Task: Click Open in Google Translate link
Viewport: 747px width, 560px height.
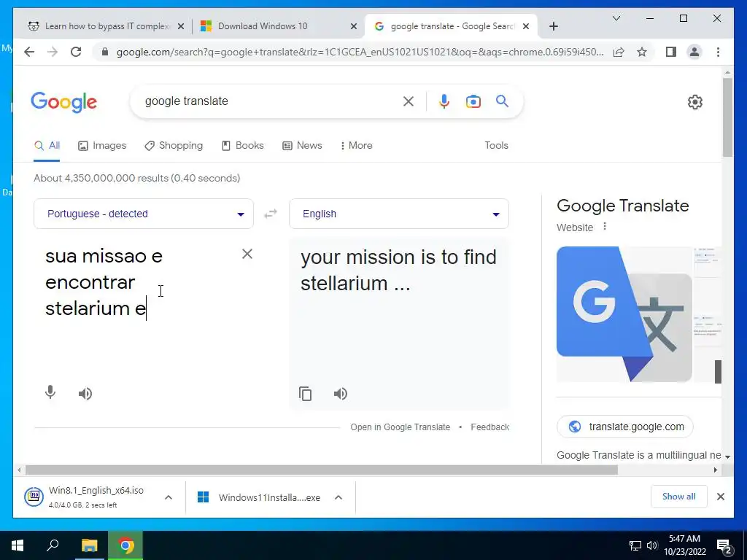Action: [x=400, y=427]
